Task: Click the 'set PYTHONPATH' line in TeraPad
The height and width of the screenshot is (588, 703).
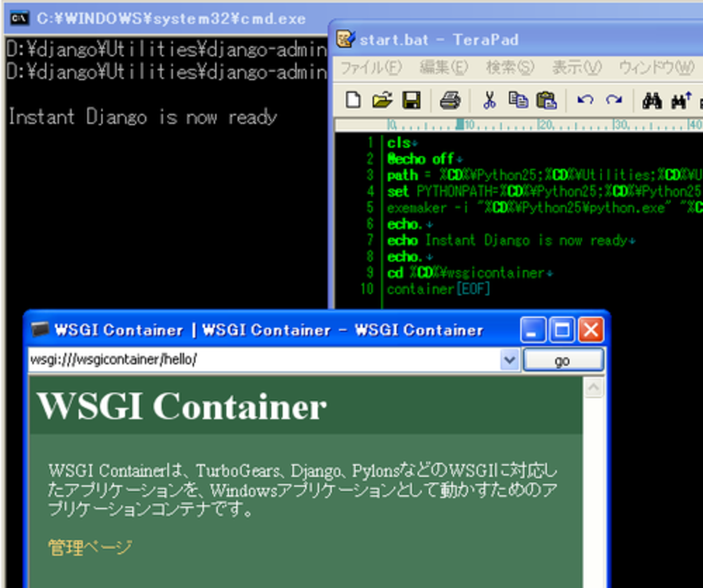Action: (x=545, y=191)
